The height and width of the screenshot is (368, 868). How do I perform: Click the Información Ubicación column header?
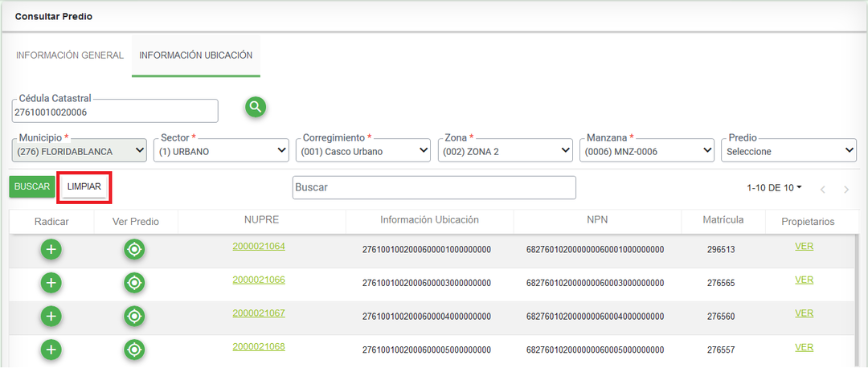[429, 219]
